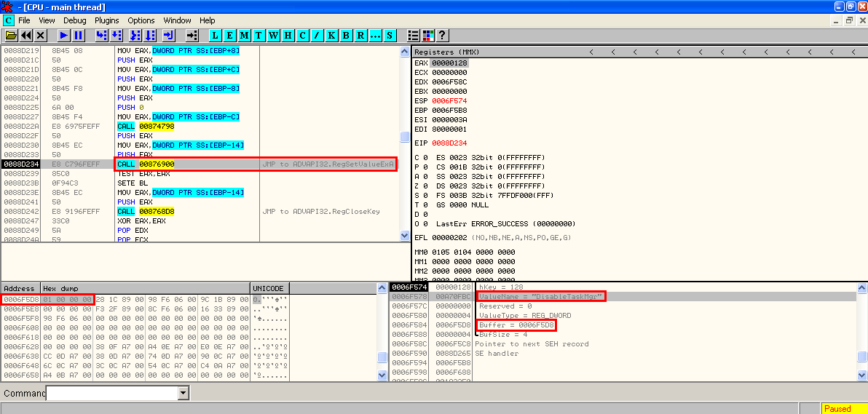Click the Step into toolbar icon
The width and height of the screenshot is (868, 414).
[x=101, y=35]
